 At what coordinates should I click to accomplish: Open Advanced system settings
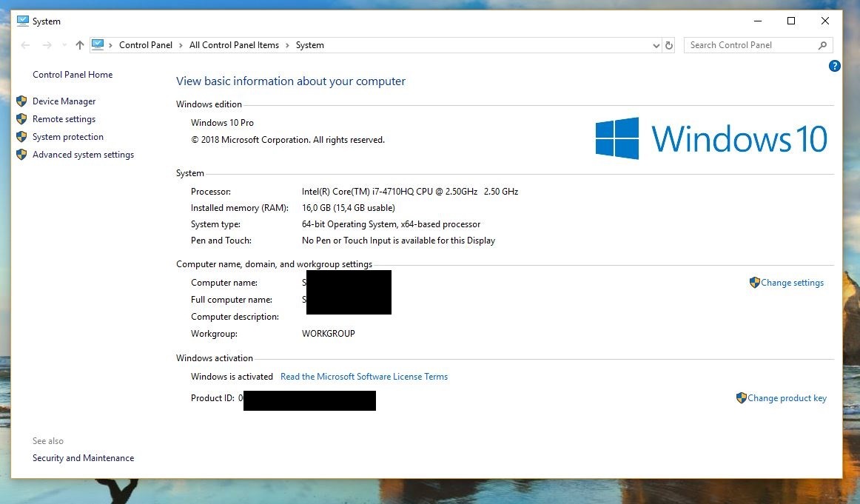pos(83,155)
